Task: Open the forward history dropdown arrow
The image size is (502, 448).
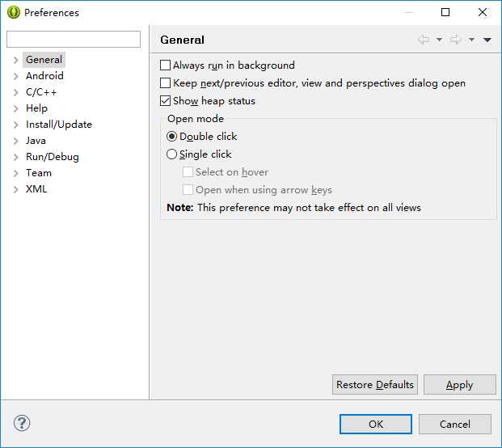Action: pyautogui.click(x=471, y=40)
